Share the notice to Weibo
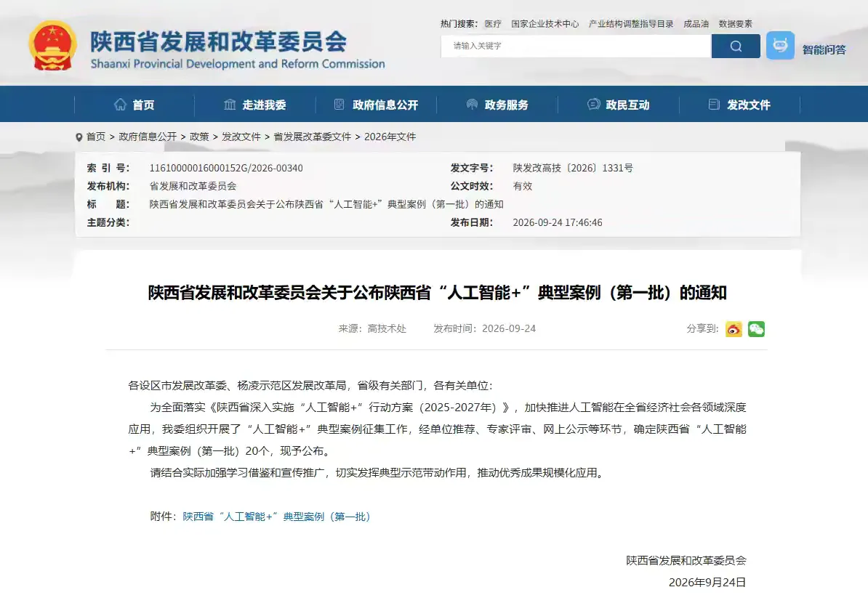The image size is (868, 603). [734, 329]
